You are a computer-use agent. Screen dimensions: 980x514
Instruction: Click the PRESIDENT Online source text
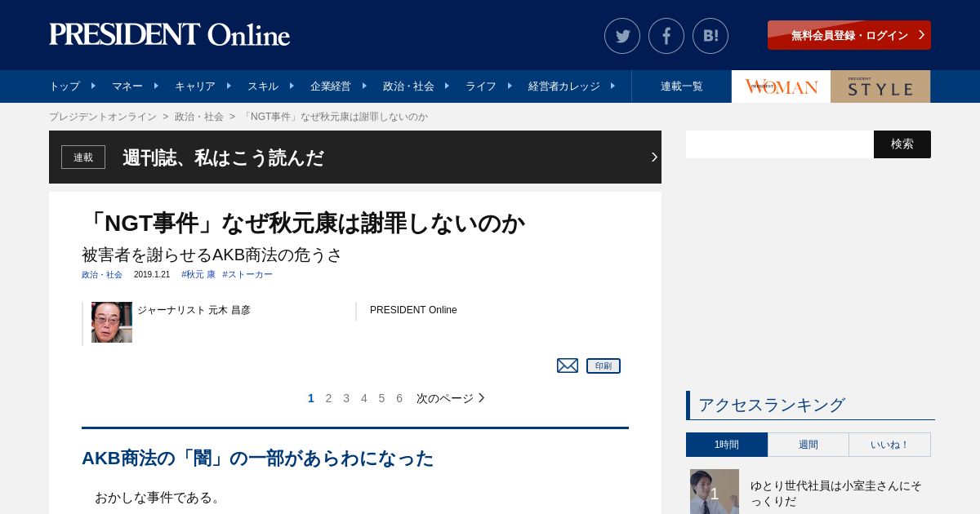pos(413,310)
